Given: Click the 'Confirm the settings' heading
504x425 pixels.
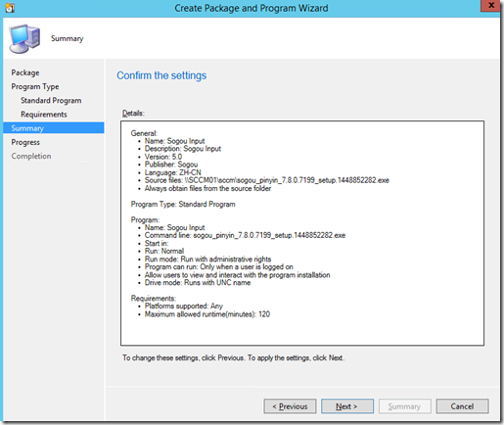Looking at the screenshot, I should (x=161, y=75).
